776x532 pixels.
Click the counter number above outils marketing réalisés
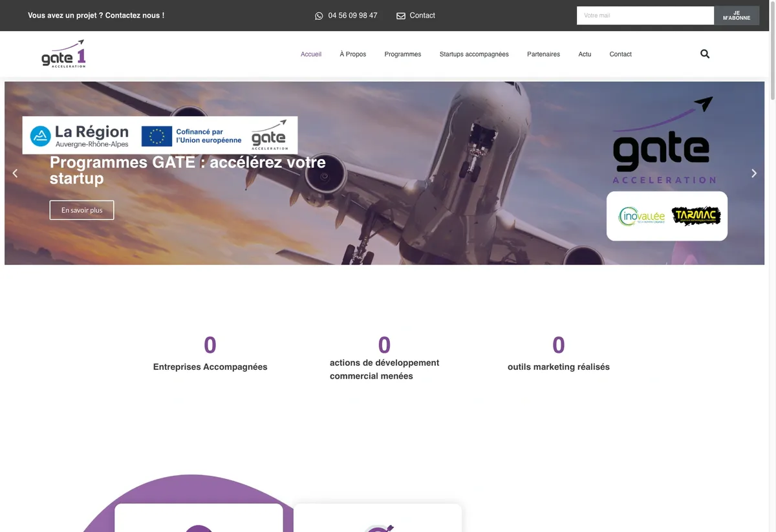click(x=559, y=345)
